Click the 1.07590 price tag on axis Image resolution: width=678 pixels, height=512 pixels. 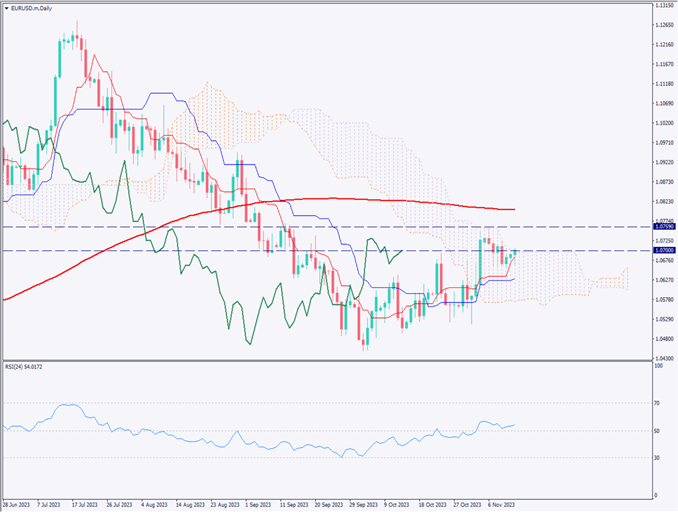662,227
